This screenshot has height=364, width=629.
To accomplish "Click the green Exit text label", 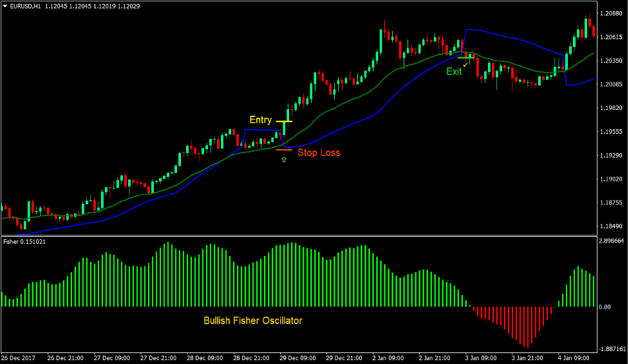I will click(454, 71).
